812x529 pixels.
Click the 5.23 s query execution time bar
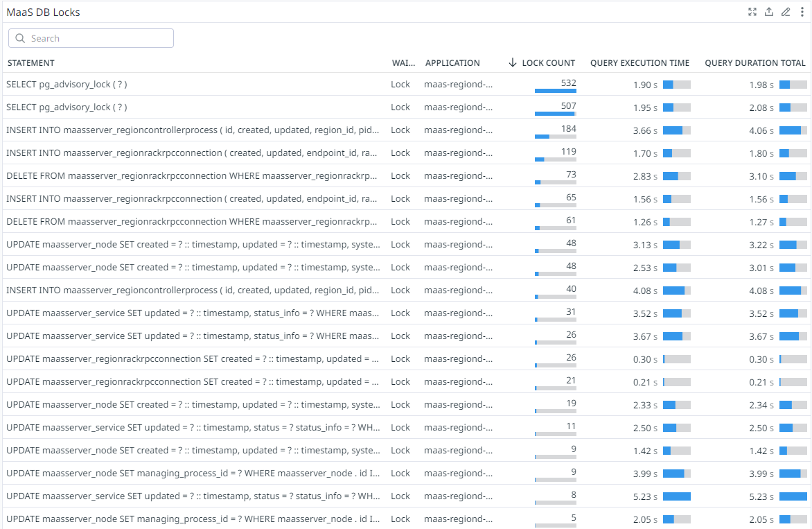(676, 496)
